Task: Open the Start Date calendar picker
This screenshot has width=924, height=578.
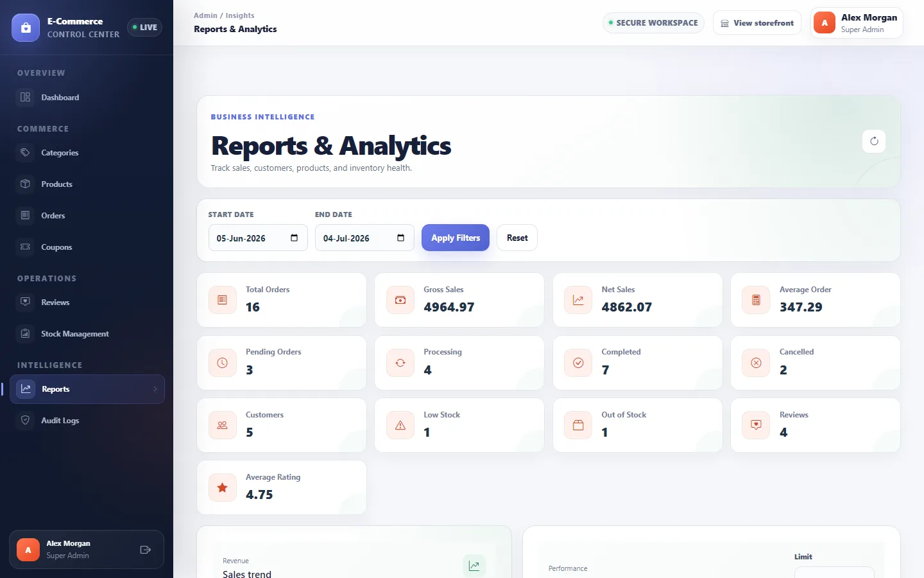Action: pos(294,238)
